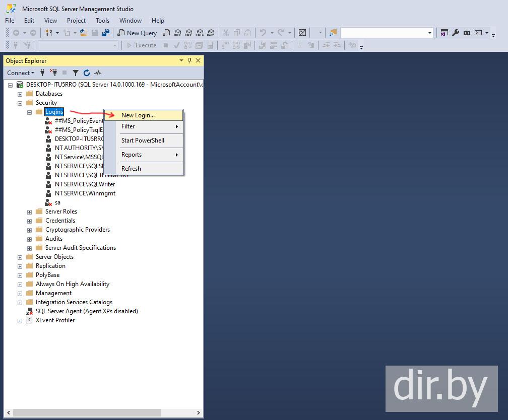Select the sa login in the tree
The image size is (508, 420).
tap(57, 202)
